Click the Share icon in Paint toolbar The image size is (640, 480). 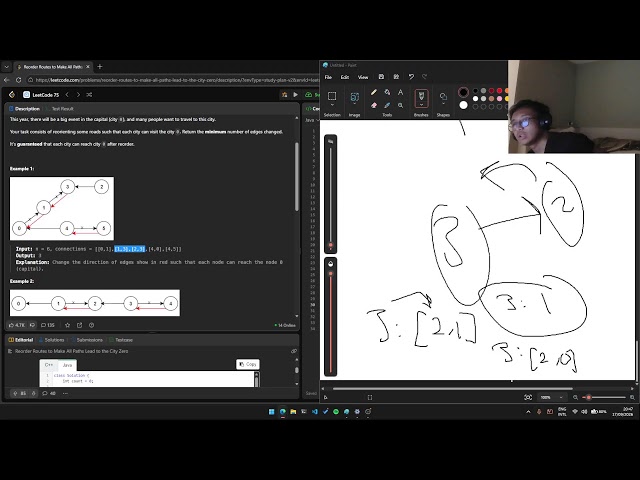click(x=396, y=77)
